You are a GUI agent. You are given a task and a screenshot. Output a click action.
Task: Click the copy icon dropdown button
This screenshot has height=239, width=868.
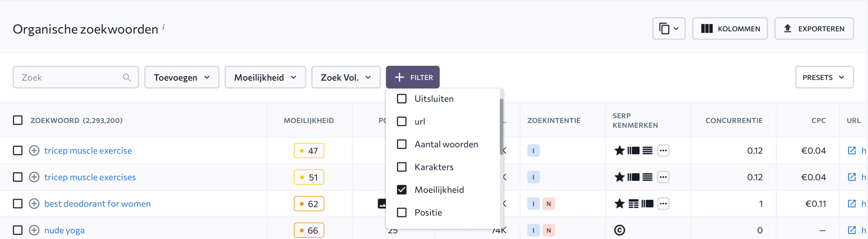point(669,29)
